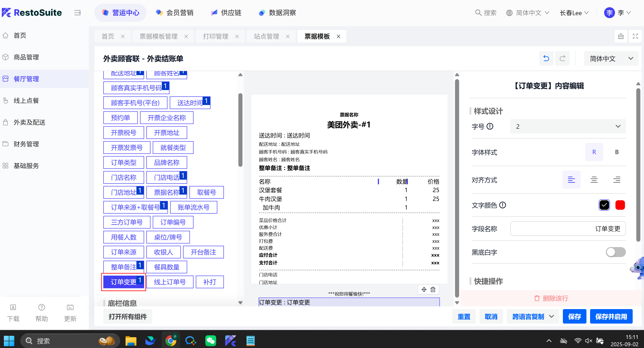Click the 保存并启用 button
Viewport: 644px width, 348px height.
point(611,316)
